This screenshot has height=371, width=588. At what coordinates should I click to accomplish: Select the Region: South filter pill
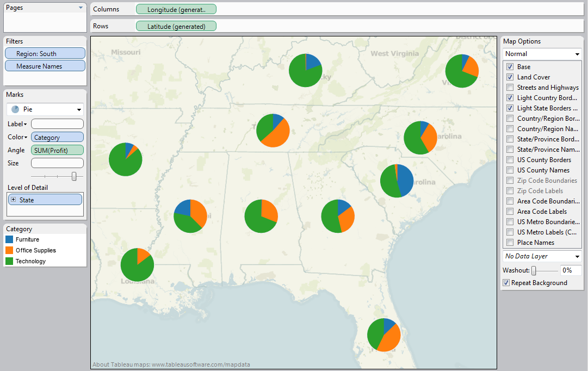[45, 53]
